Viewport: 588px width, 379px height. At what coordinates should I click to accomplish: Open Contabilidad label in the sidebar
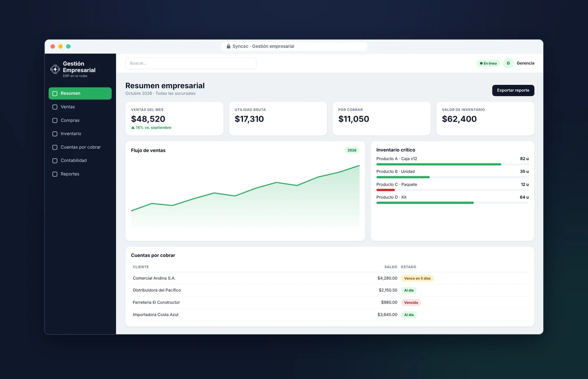pyautogui.click(x=73, y=161)
